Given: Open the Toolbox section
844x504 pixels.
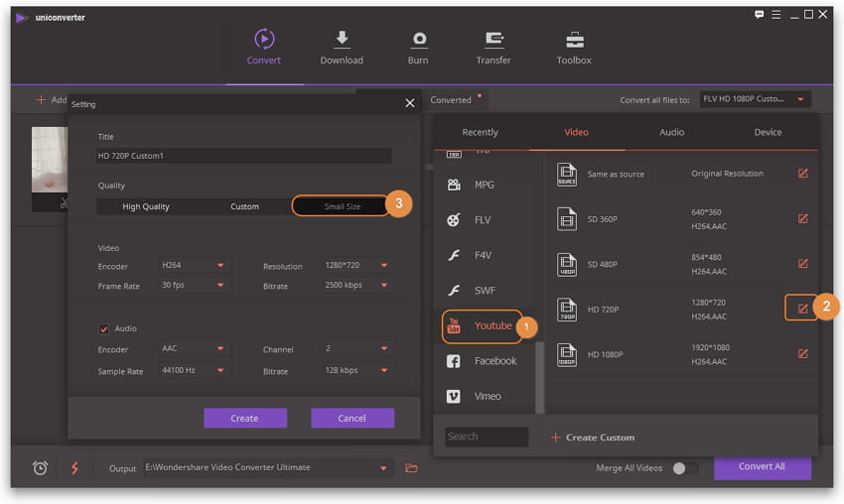Looking at the screenshot, I should (x=574, y=48).
